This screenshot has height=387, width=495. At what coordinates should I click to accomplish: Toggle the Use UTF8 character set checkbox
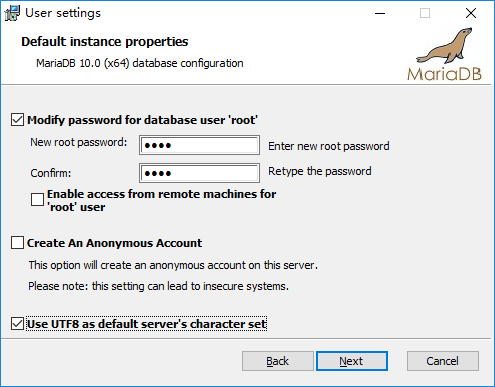click(17, 324)
